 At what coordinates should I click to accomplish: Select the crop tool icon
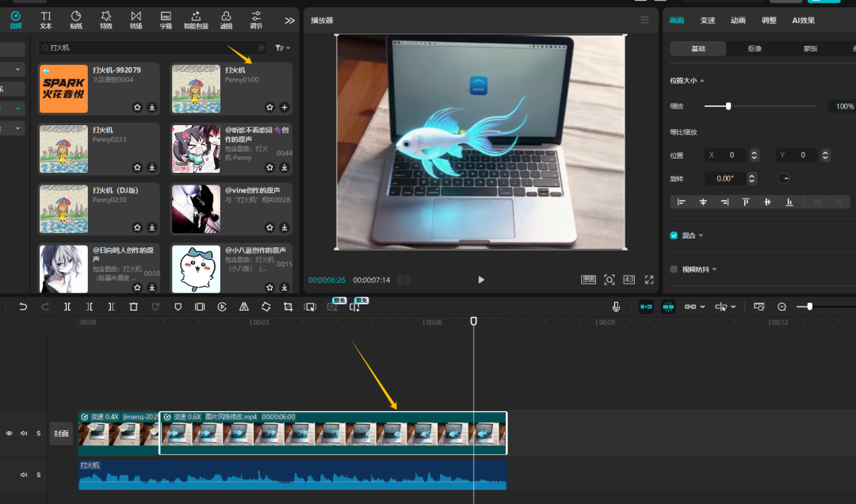point(289,307)
